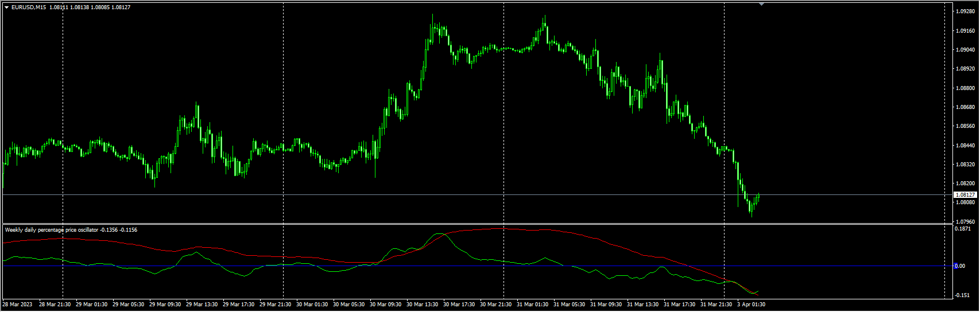
Task: Click the time label '30 Mar 13:30'
Action: (x=422, y=305)
